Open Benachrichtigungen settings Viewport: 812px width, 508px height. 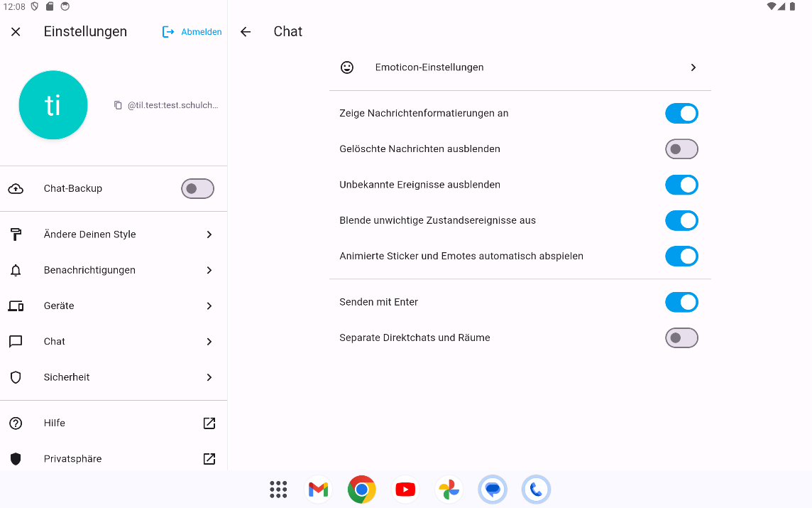(114, 270)
